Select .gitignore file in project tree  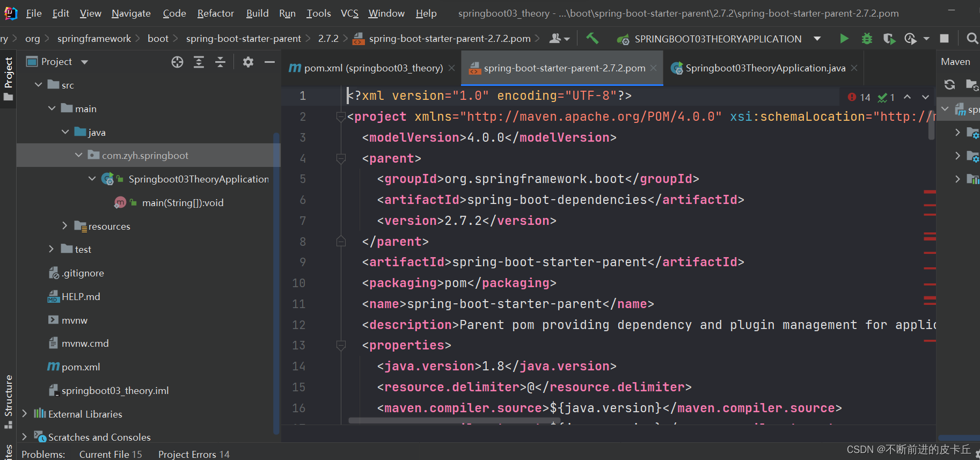pyautogui.click(x=83, y=273)
